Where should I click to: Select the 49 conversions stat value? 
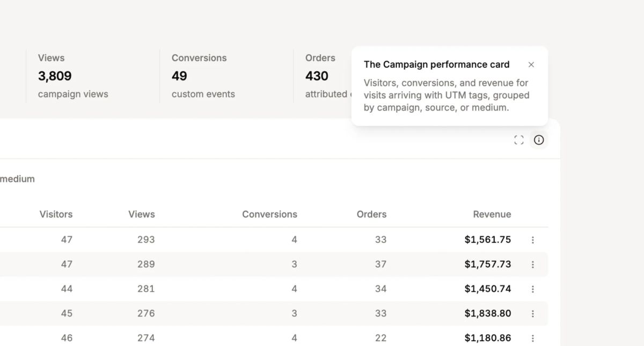pos(179,76)
